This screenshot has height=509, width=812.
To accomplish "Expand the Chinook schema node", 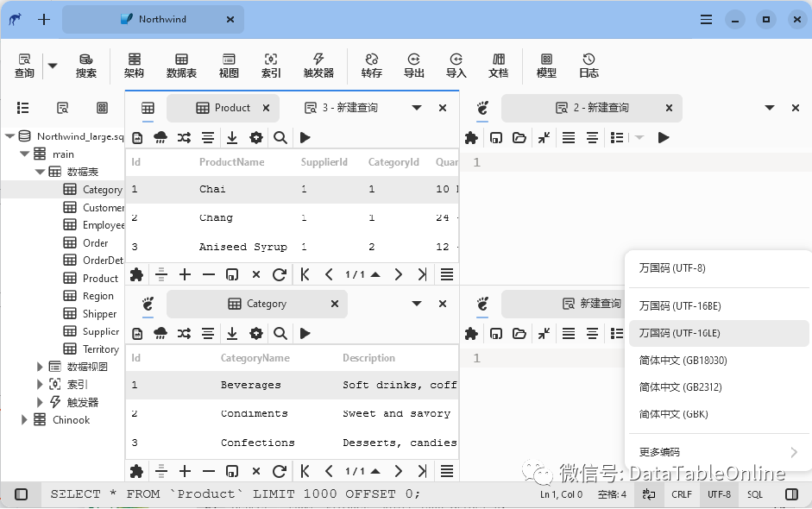I will click(x=24, y=419).
